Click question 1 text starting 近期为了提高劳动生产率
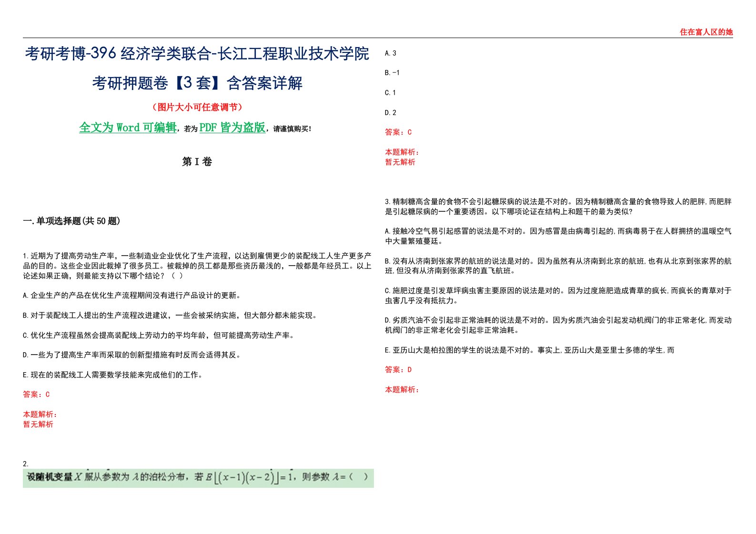This screenshot has width=756, height=534. (x=197, y=266)
